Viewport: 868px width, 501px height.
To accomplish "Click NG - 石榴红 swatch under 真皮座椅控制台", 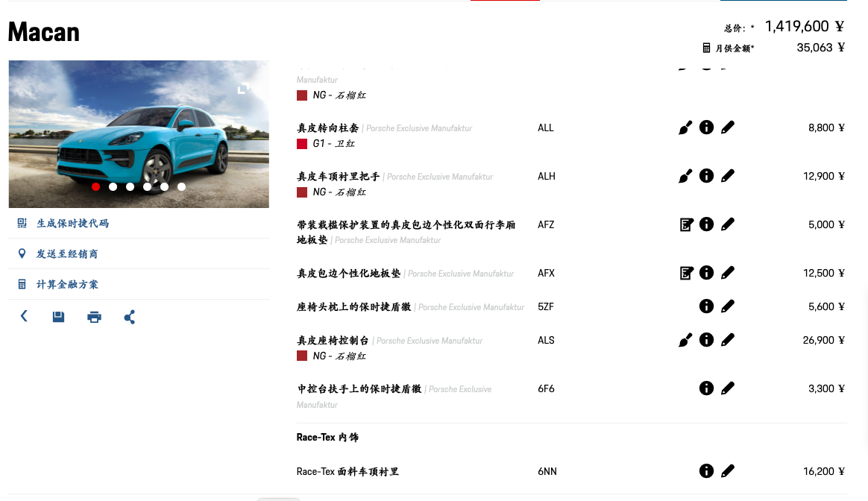I will pos(302,356).
